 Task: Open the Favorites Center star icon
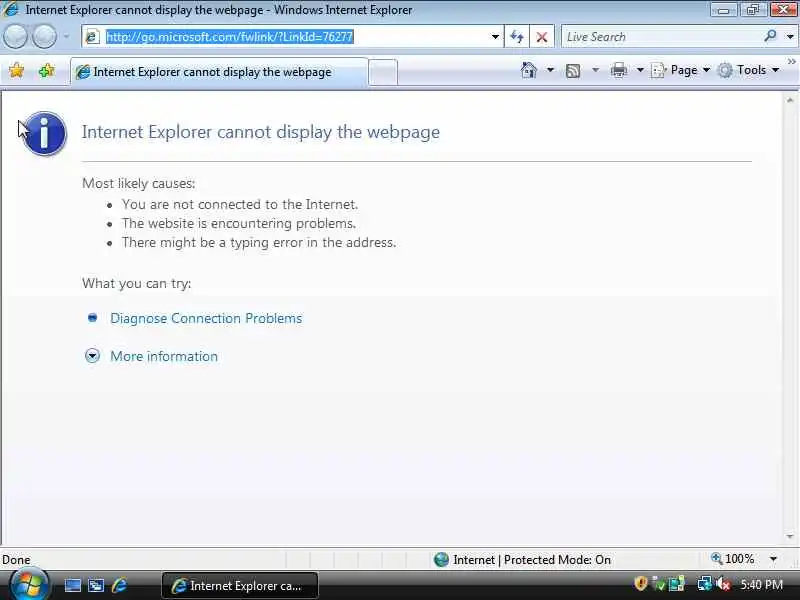point(16,70)
